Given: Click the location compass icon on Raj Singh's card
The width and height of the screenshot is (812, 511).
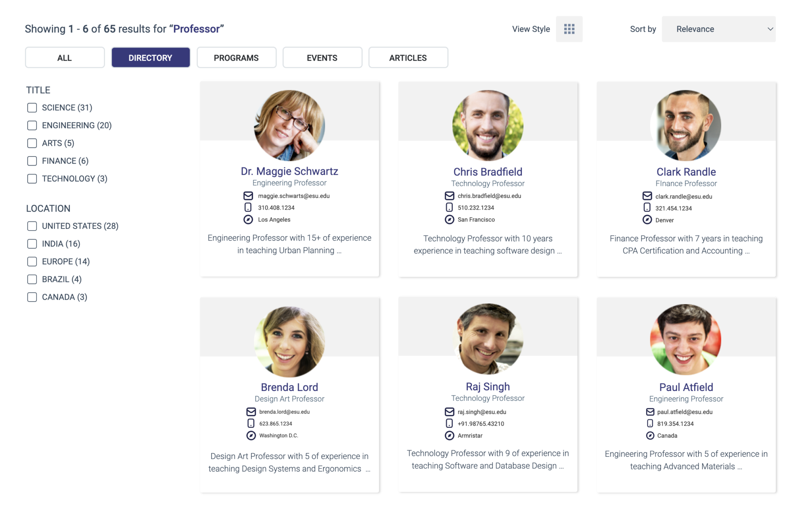Looking at the screenshot, I should click(449, 435).
